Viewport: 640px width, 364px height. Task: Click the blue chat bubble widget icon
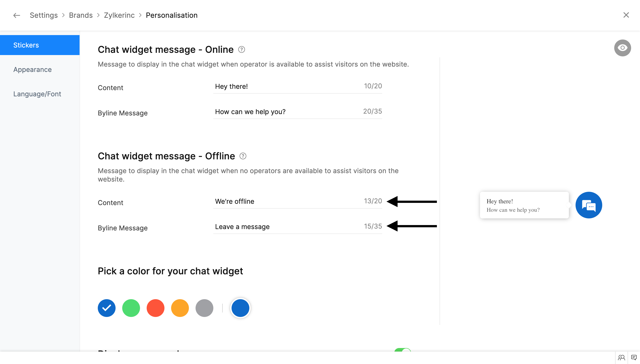588,205
